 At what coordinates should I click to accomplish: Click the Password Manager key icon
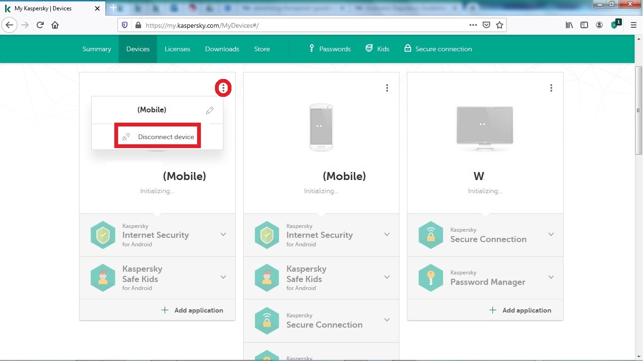click(x=431, y=278)
